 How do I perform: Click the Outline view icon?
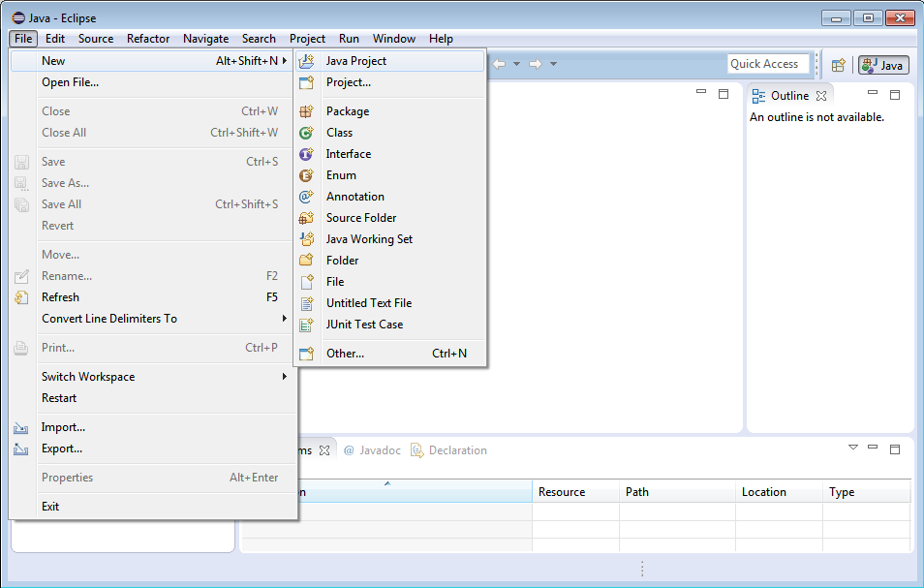[759, 96]
